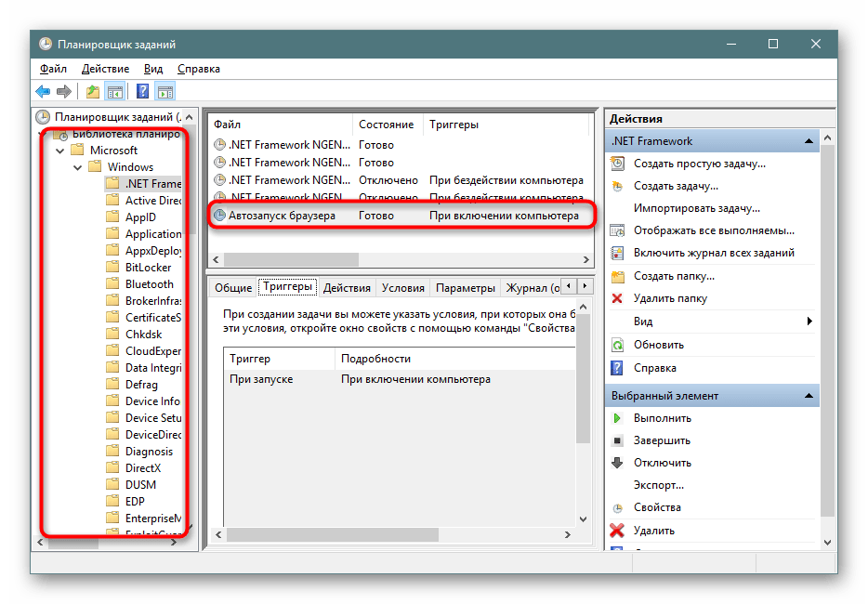Click the red X Удалить папку icon
Viewport: 868px width, 604px height.
[x=617, y=298]
